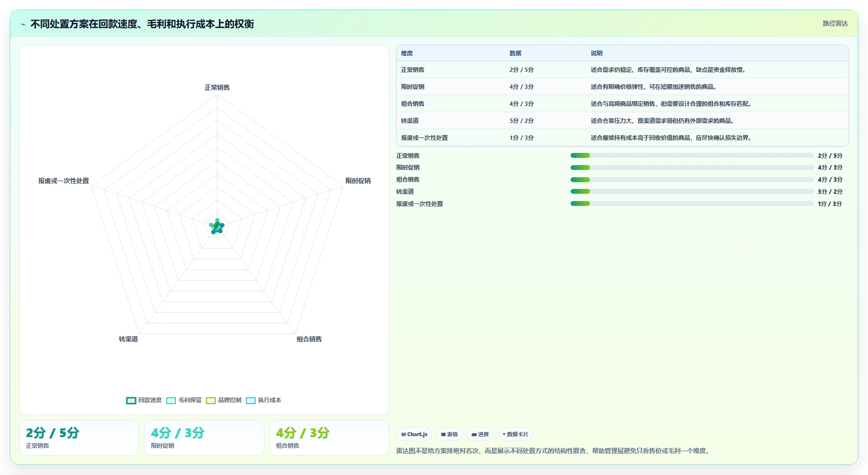Image resolution: width=868 pixels, height=475 pixels.
Task: Click the 2分 / 5分 progress value label
Action: coord(830,155)
